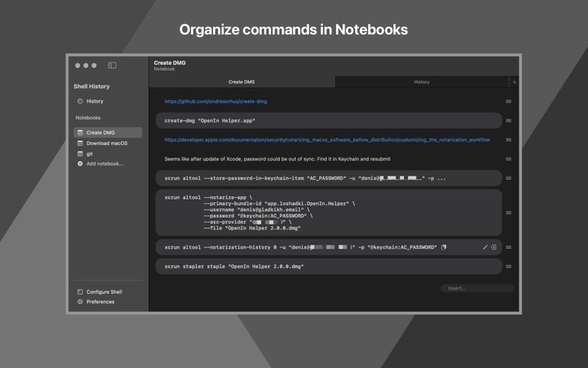The height and width of the screenshot is (368, 588).
Task: Open the Download macOS notebook
Action: [x=107, y=144]
